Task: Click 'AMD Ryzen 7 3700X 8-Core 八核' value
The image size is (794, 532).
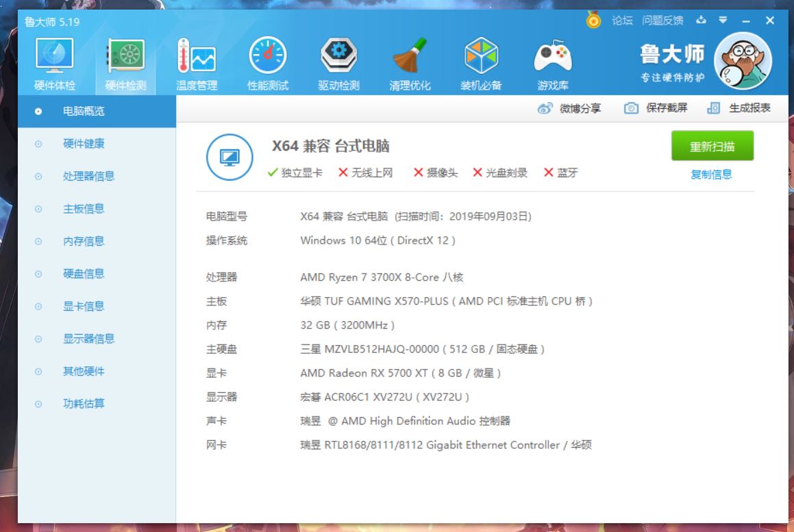Action: click(382, 277)
